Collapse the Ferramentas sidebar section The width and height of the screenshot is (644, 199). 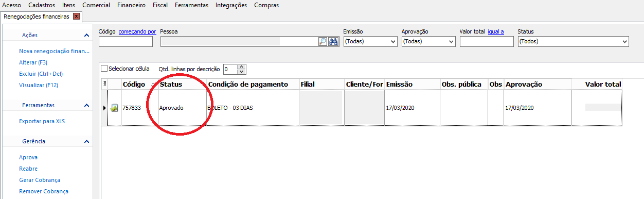coord(86,105)
